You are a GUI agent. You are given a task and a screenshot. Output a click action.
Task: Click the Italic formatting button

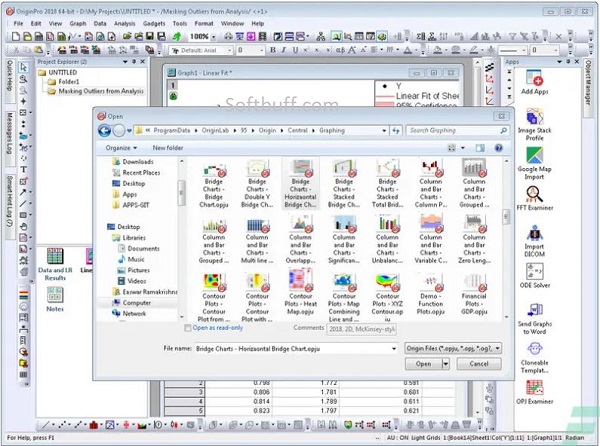tap(284, 50)
